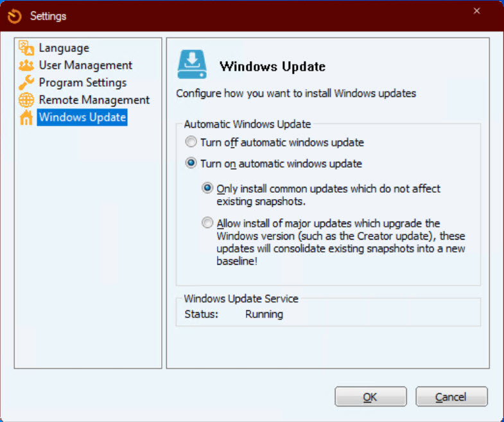Confirm settings with the OK button
Screen dimensions: 504x422
pos(370,396)
